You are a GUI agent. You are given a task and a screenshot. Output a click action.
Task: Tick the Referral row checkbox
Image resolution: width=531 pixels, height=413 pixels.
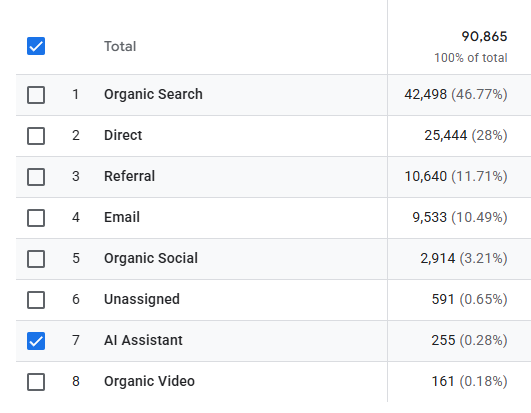tap(36, 177)
